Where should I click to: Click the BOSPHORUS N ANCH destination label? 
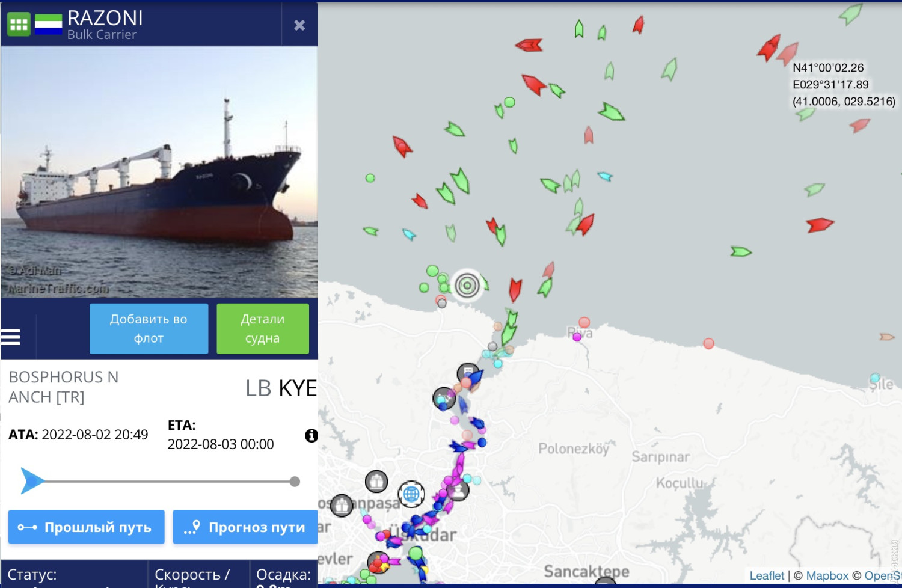pos(64,387)
